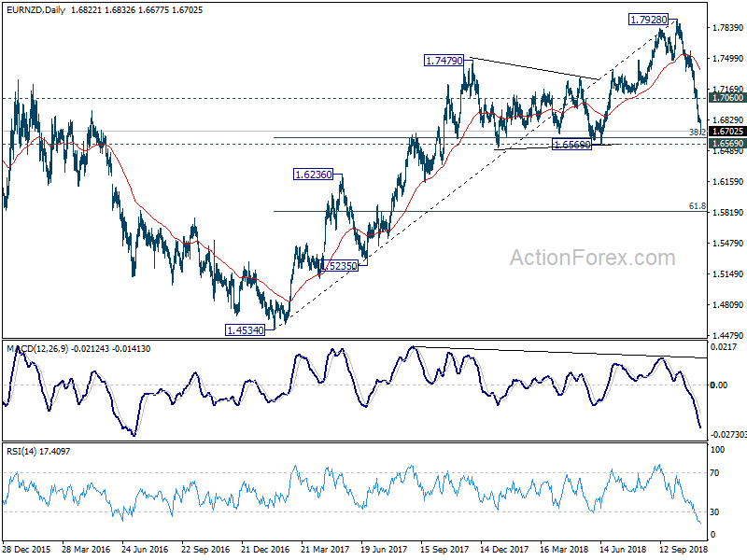This screenshot has height=560, width=747.
Task: Click the RSI 30 level axis label
Action: point(714,511)
